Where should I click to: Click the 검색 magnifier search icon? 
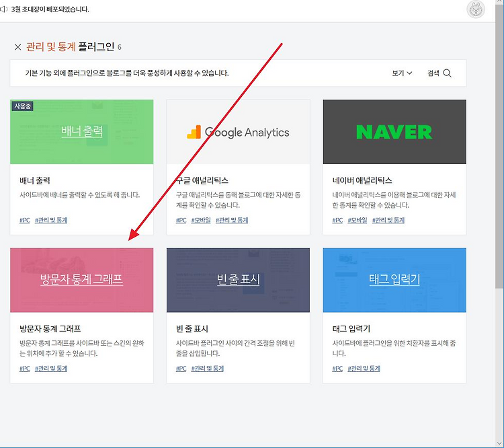tap(447, 73)
